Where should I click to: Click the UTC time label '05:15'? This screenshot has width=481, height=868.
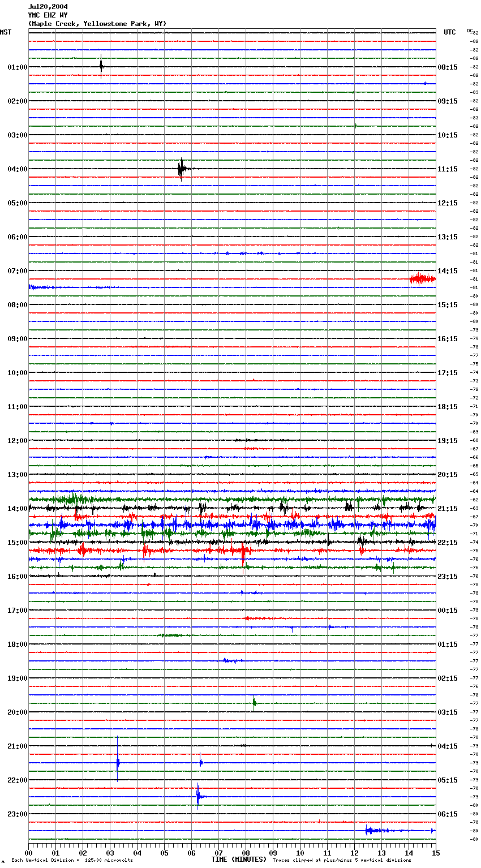(x=448, y=780)
